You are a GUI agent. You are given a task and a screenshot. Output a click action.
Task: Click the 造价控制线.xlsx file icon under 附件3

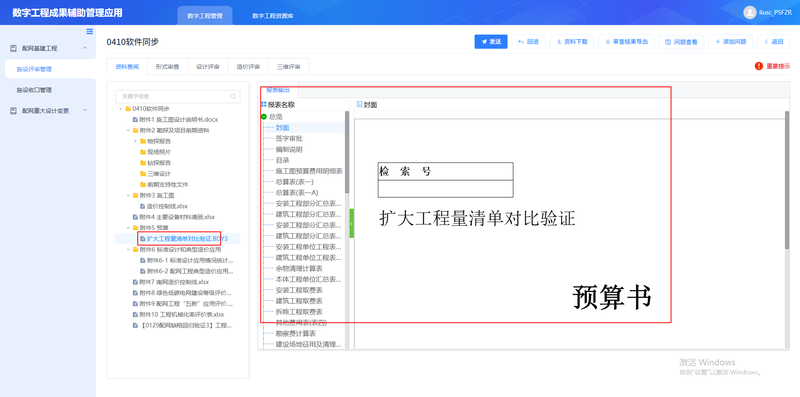coord(143,206)
